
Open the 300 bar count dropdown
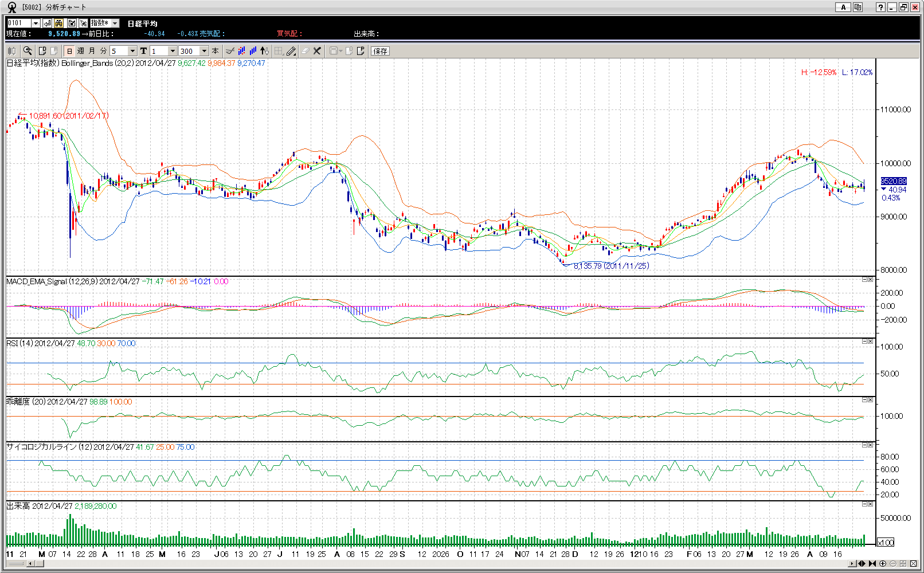tap(204, 51)
